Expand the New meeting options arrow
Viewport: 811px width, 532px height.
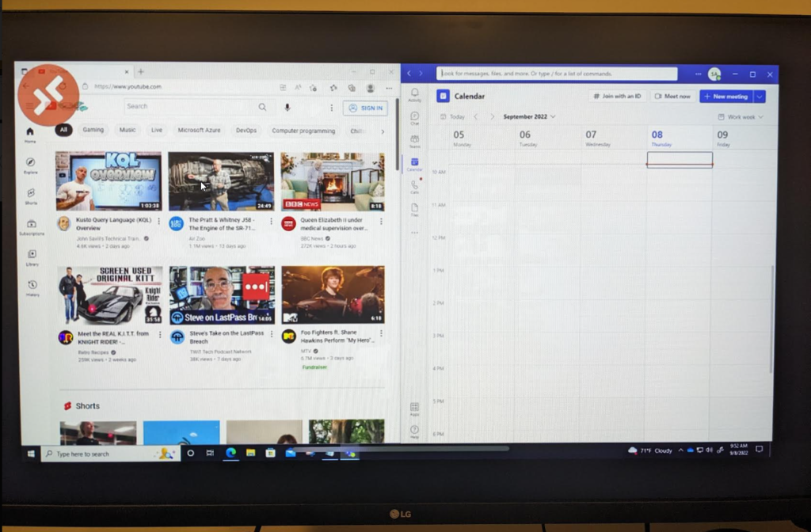click(760, 96)
